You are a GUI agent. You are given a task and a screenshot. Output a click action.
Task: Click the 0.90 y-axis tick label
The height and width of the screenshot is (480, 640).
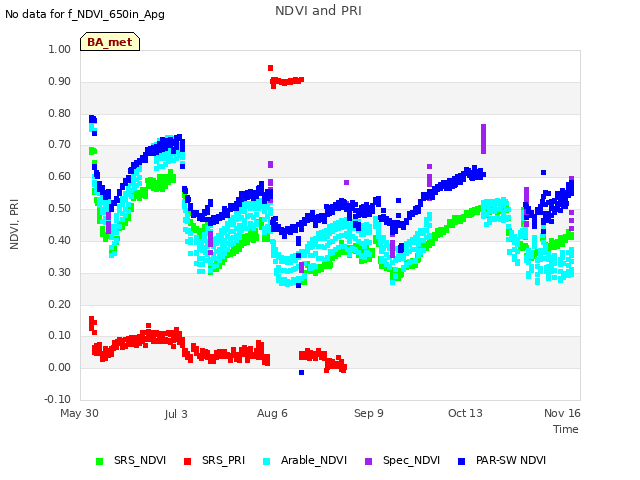(60, 81)
